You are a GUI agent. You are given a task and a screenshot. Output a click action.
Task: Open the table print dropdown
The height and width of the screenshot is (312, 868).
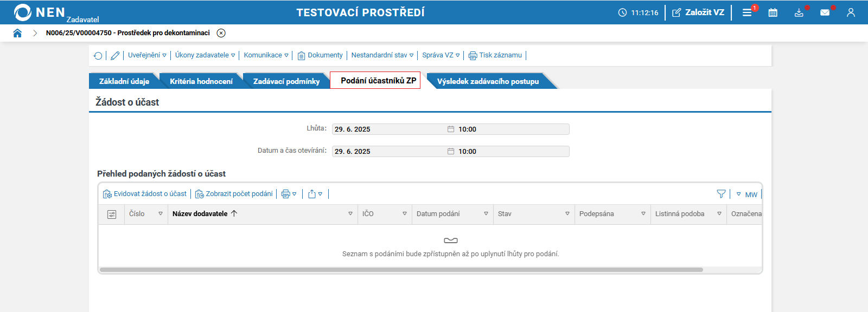click(x=289, y=194)
